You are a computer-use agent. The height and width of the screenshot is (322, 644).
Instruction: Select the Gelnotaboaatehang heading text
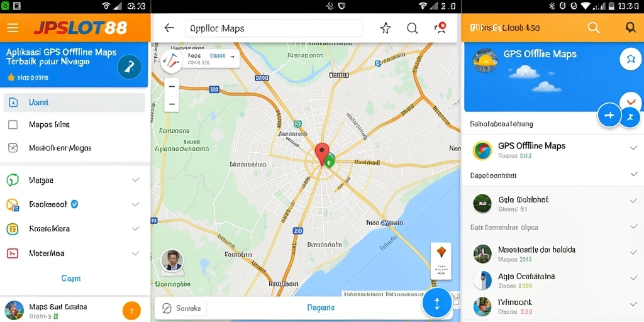(501, 124)
